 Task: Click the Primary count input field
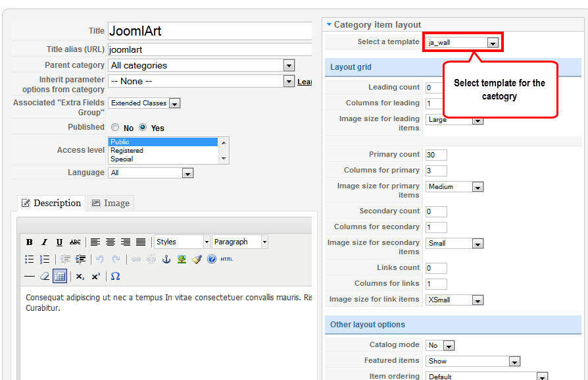(x=436, y=155)
